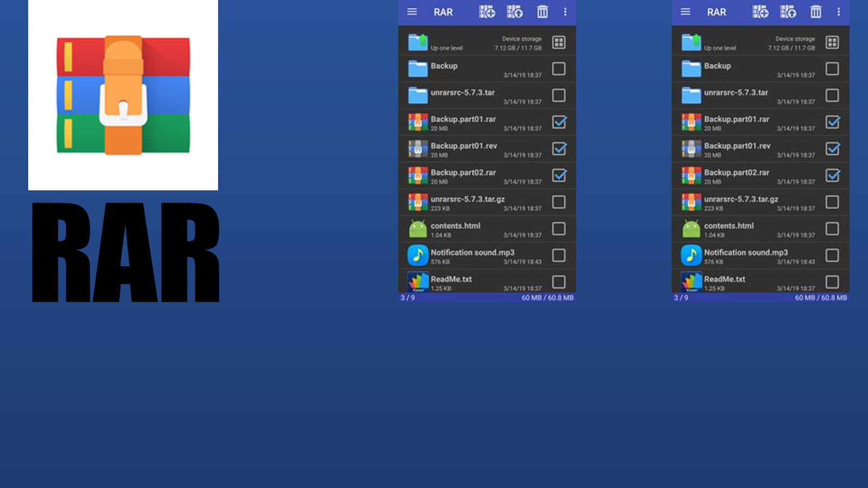The height and width of the screenshot is (488, 868).
Task: View the 60 MB selection size in status bar
Action: click(547, 298)
